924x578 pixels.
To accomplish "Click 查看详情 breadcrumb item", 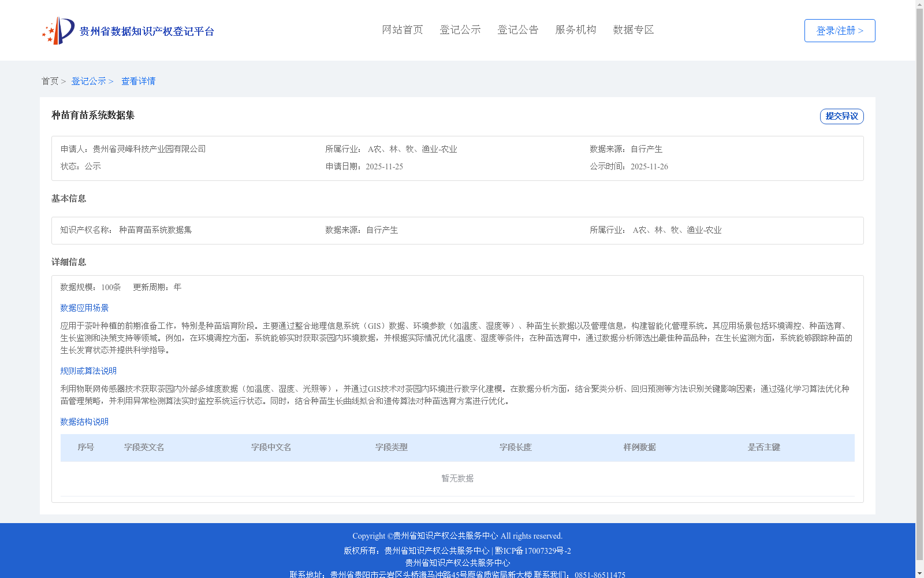I will pyautogui.click(x=139, y=81).
